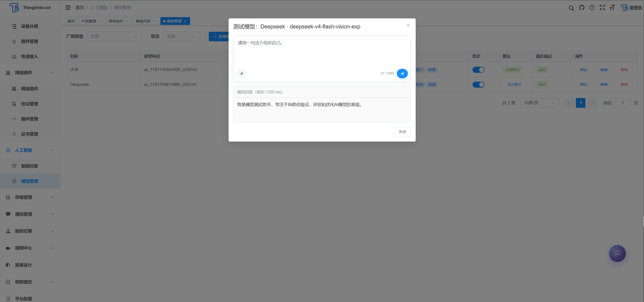Toggle the status switch for 小米
Screen dimensions: 644x302
478,70
